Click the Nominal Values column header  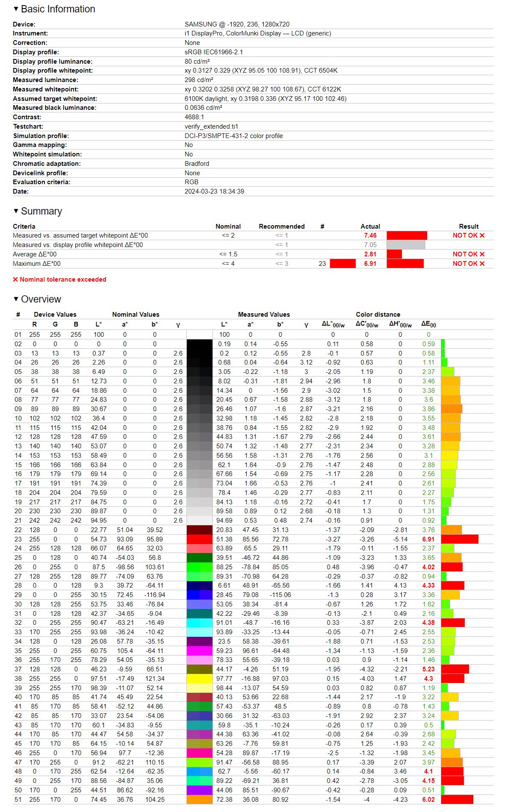(136, 315)
